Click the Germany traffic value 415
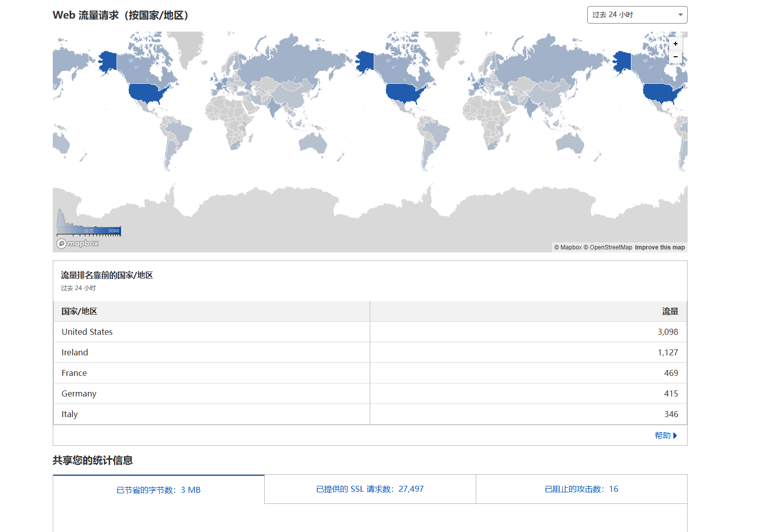The image size is (762, 532). pos(671,393)
